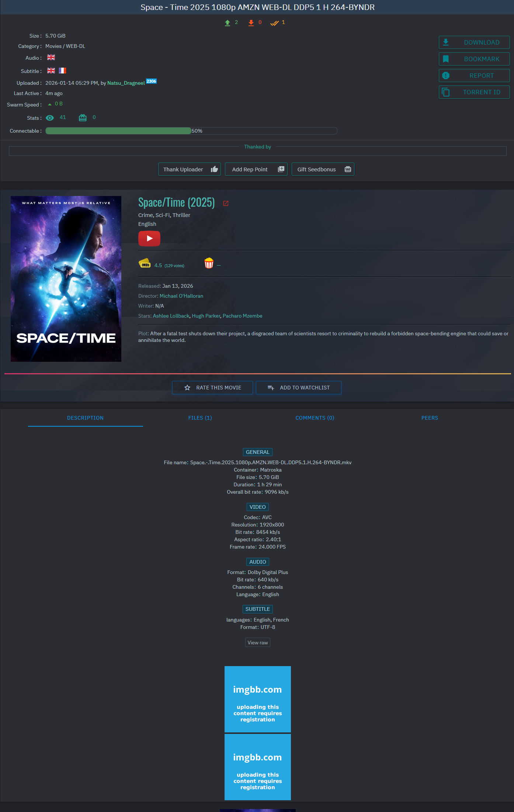Add the movie to watchlist

(x=299, y=388)
